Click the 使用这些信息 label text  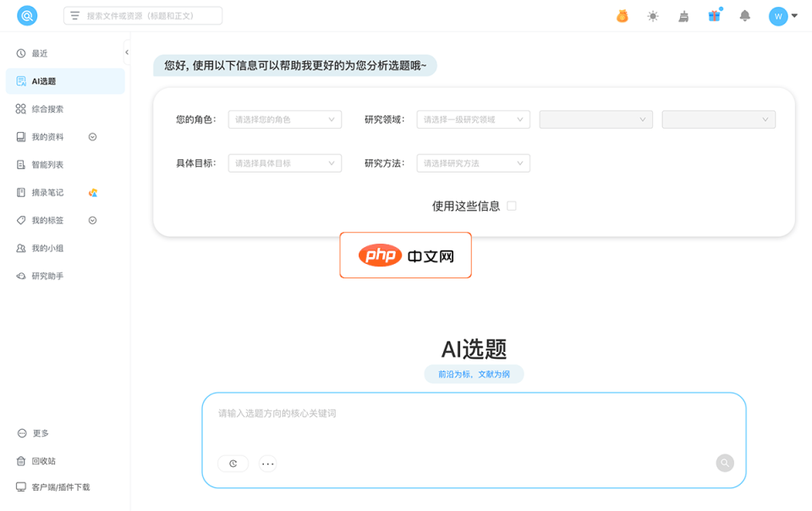tap(466, 206)
